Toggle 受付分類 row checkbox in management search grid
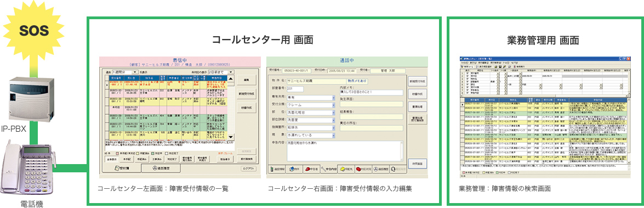 point(467,87)
